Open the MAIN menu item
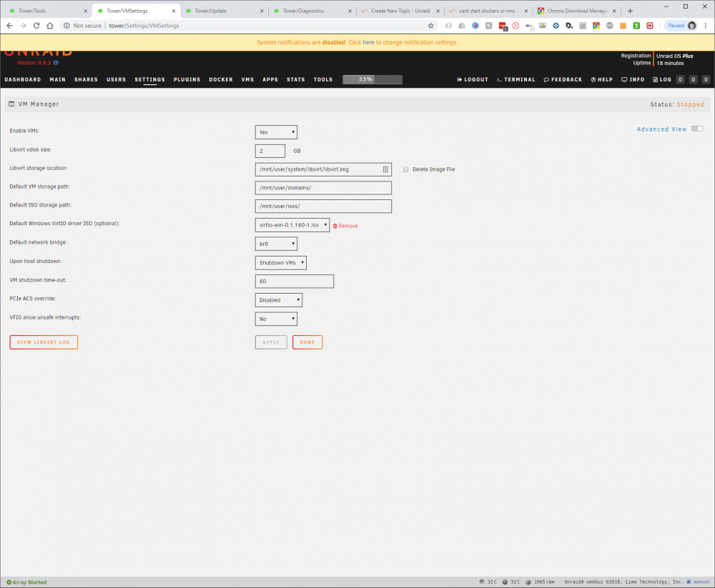715x588 pixels. click(x=57, y=79)
